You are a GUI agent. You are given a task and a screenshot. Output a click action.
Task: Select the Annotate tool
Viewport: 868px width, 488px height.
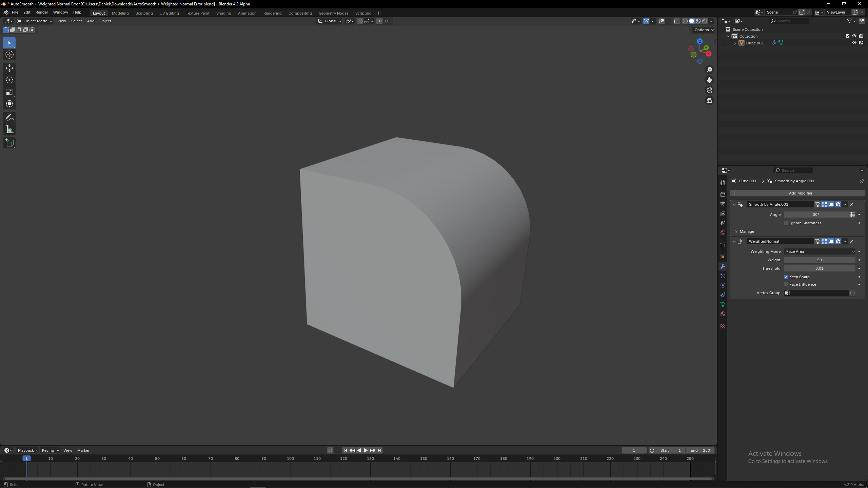click(9, 118)
